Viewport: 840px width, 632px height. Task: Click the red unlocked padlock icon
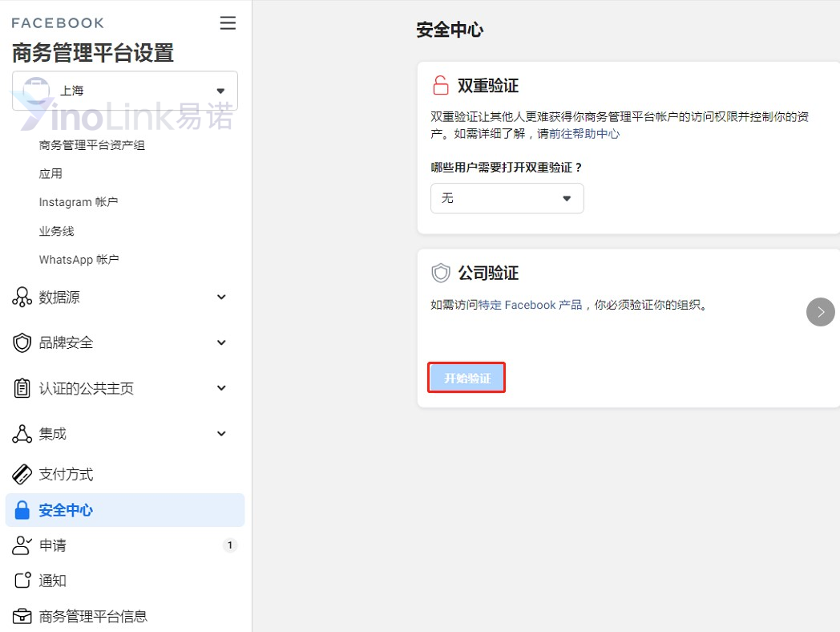click(x=440, y=85)
